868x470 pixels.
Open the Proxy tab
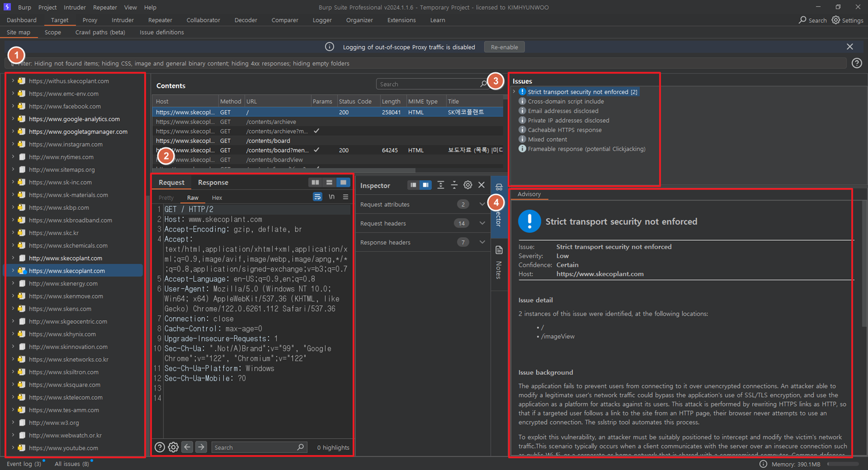coord(90,20)
